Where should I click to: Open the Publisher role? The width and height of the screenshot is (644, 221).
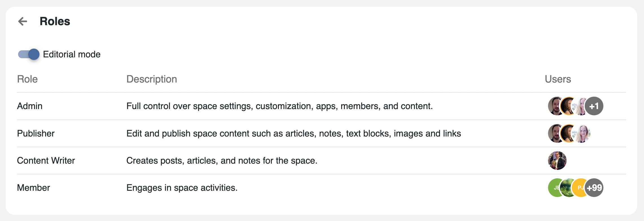pos(36,133)
